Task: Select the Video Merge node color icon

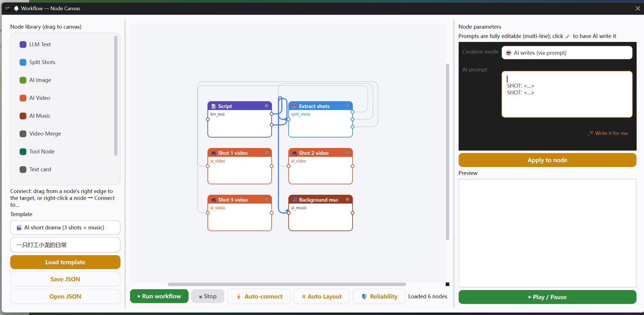Action: click(23, 134)
